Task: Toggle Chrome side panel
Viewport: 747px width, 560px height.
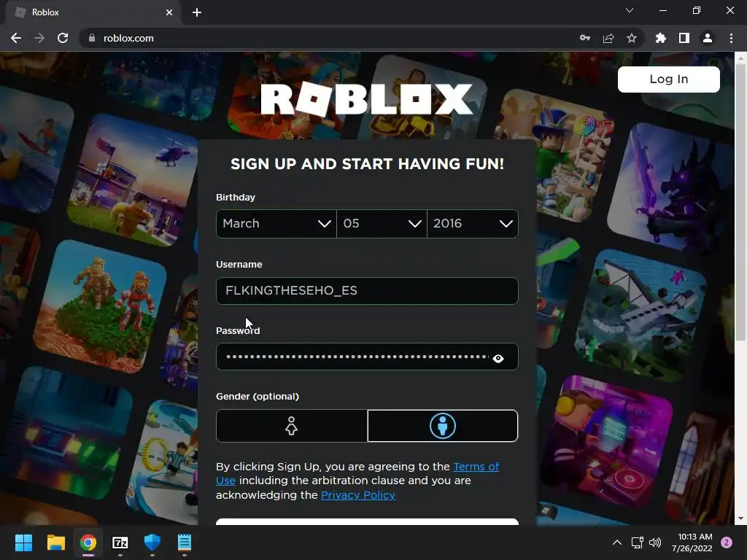Action: (x=684, y=38)
